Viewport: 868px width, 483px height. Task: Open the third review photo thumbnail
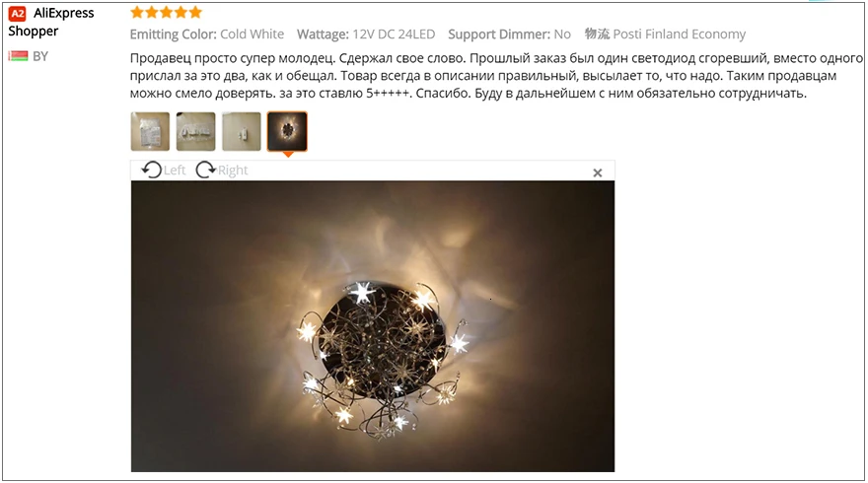click(242, 132)
